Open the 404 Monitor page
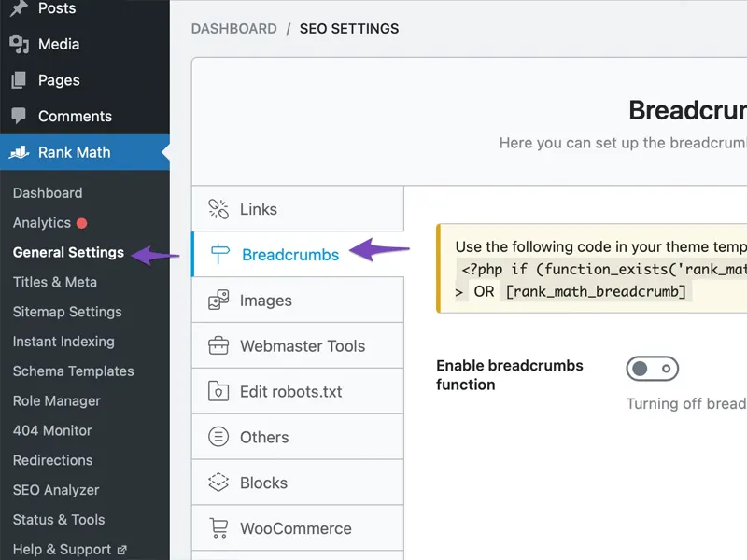Viewport: 747px width, 560px height. coord(52,430)
